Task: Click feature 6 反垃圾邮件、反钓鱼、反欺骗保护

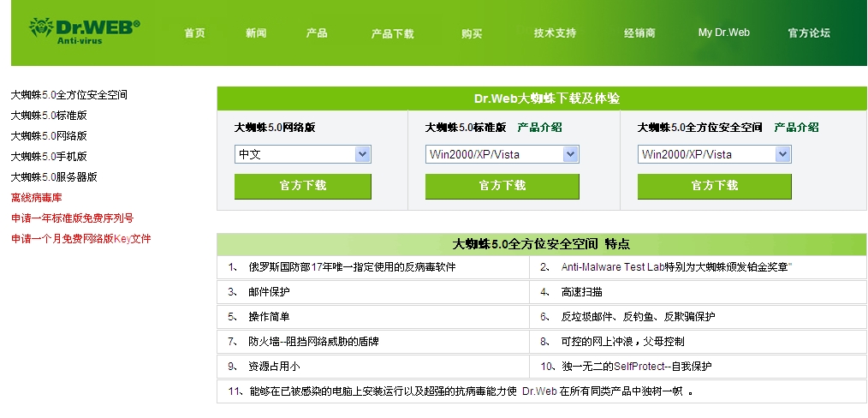Action: tap(638, 317)
